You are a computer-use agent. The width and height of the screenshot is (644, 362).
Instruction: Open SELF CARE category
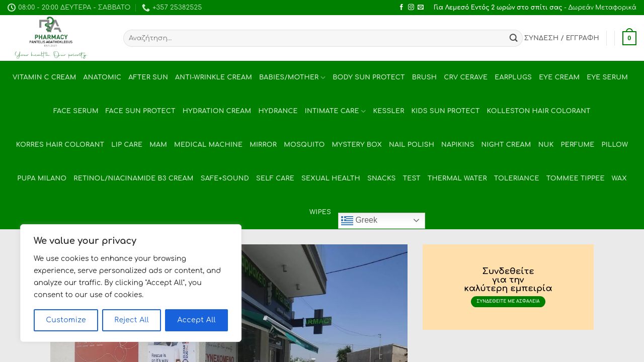(275, 178)
